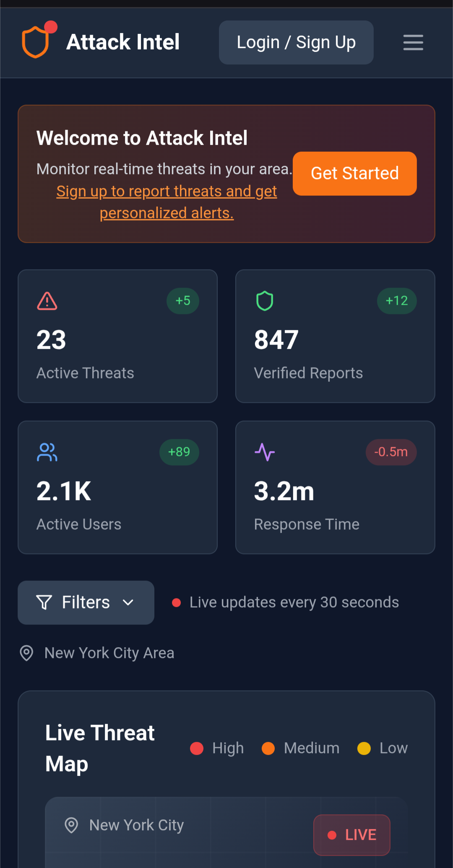
Task: Click the green shield icon on Verified Reports
Action: tap(264, 301)
